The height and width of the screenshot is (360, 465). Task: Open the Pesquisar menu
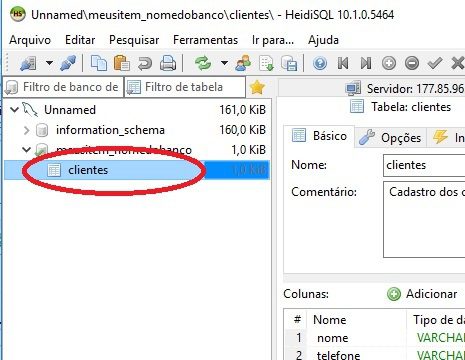134,40
